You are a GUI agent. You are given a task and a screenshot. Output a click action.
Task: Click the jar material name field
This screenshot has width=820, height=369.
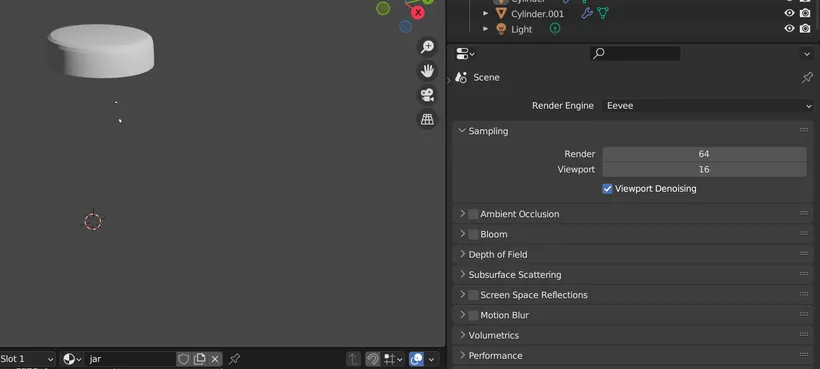131,359
